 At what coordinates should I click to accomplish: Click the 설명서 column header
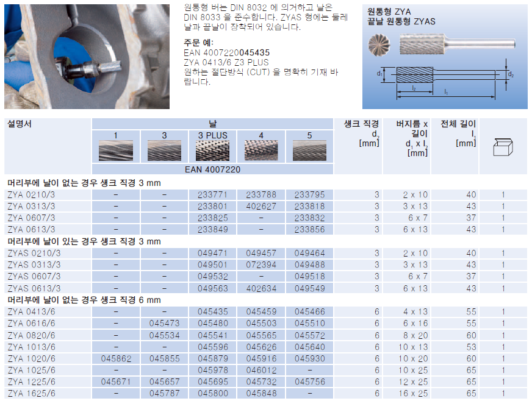pos(20,124)
